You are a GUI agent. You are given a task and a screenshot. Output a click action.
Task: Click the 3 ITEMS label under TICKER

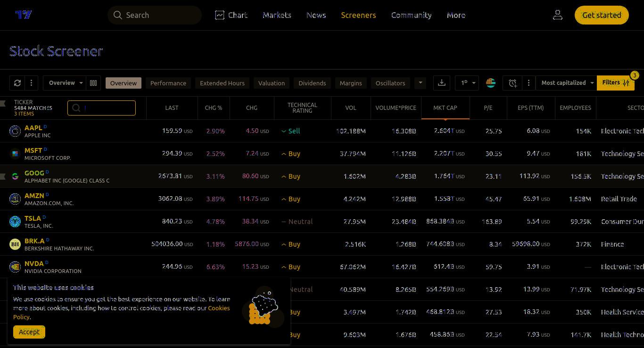pyautogui.click(x=24, y=114)
